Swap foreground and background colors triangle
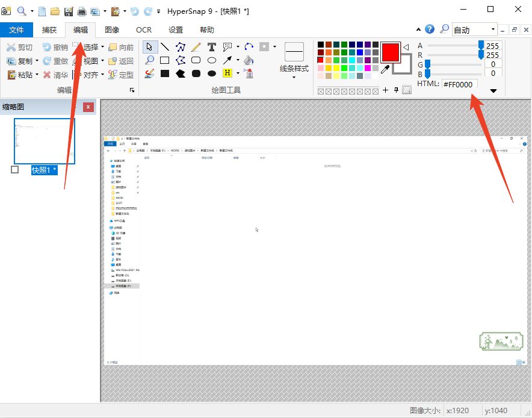 406,47
